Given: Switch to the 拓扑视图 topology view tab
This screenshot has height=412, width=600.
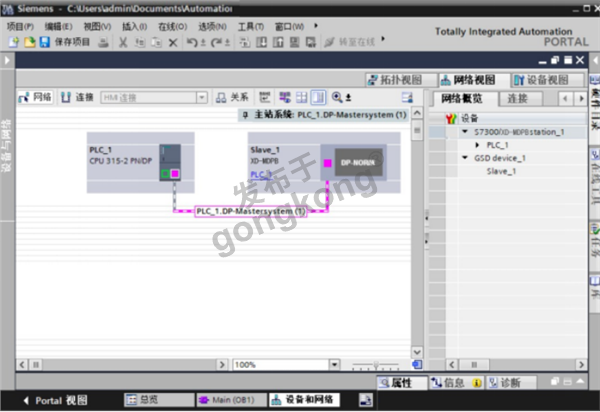Looking at the screenshot, I should pos(401,80).
